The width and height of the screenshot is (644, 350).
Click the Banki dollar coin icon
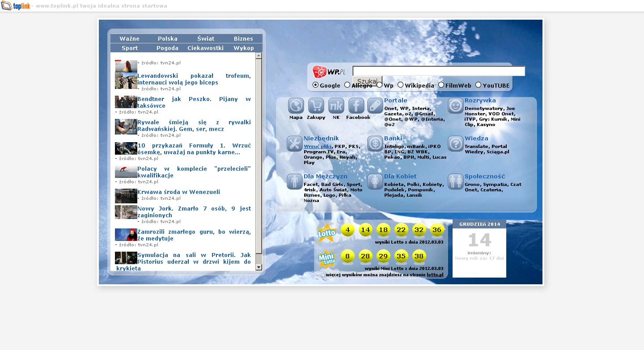(x=375, y=144)
